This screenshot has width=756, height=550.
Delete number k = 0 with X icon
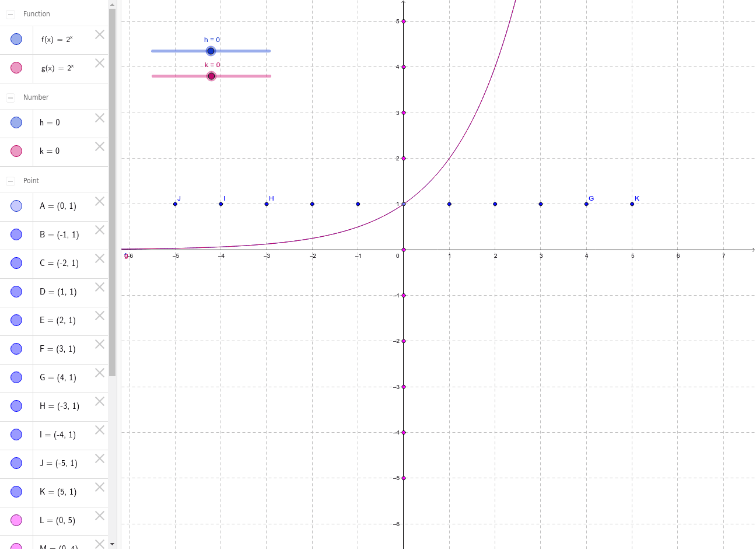100,146
